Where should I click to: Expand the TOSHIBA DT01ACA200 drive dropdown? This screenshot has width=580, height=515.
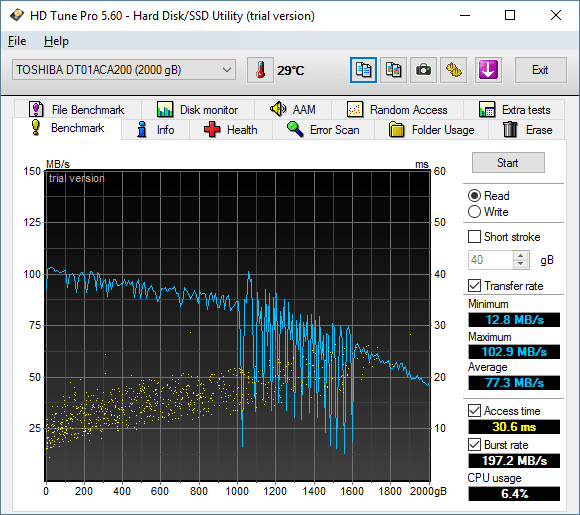[124, 70]
